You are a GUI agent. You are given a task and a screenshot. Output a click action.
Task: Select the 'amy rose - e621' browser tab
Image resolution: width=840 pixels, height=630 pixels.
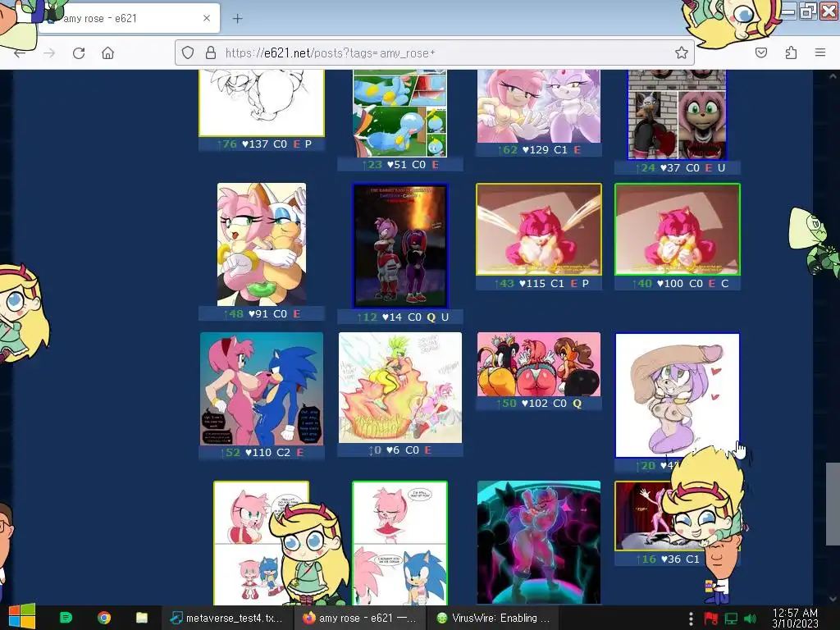click(x=129, y=19)
